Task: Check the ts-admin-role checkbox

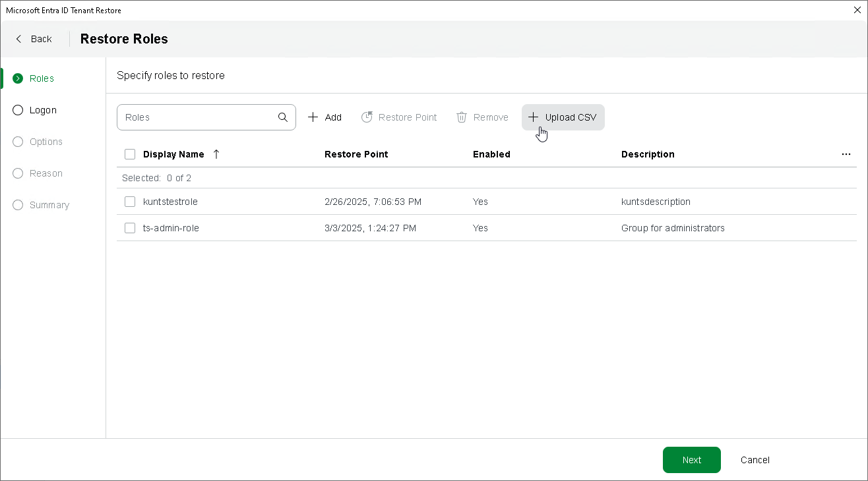Action: [x=130, y=228]
